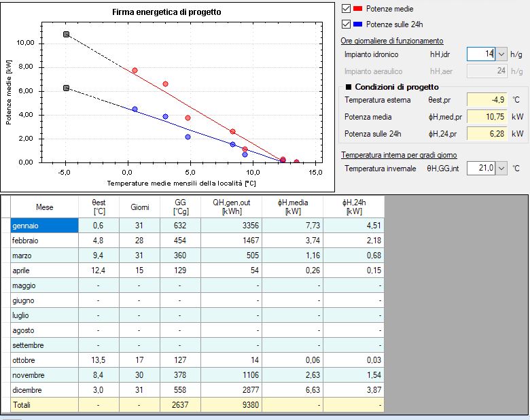Select the gennaio row in table

point(197,225)
